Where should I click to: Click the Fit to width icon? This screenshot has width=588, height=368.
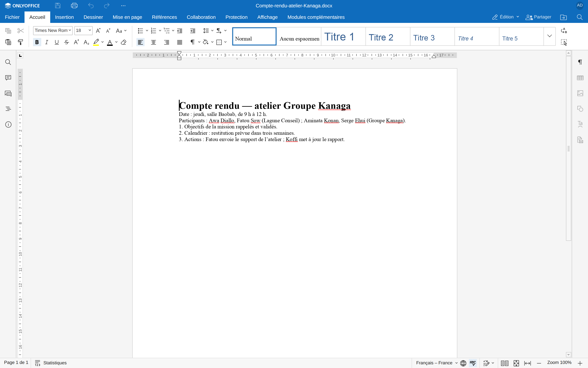pos(528,363)
